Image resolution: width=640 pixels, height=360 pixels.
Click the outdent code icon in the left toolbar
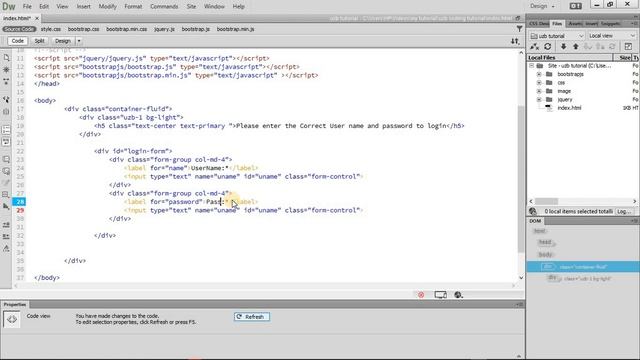[6, 236]
